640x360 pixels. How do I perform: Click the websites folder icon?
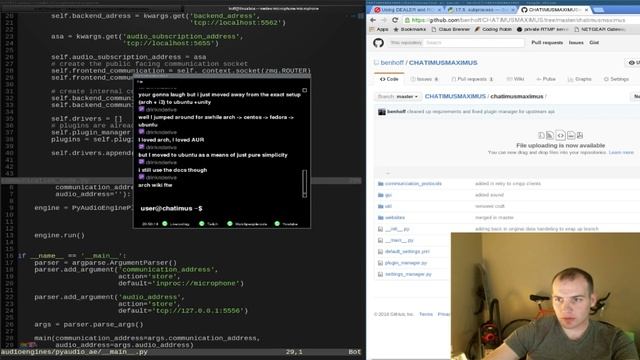coord(380,218)
